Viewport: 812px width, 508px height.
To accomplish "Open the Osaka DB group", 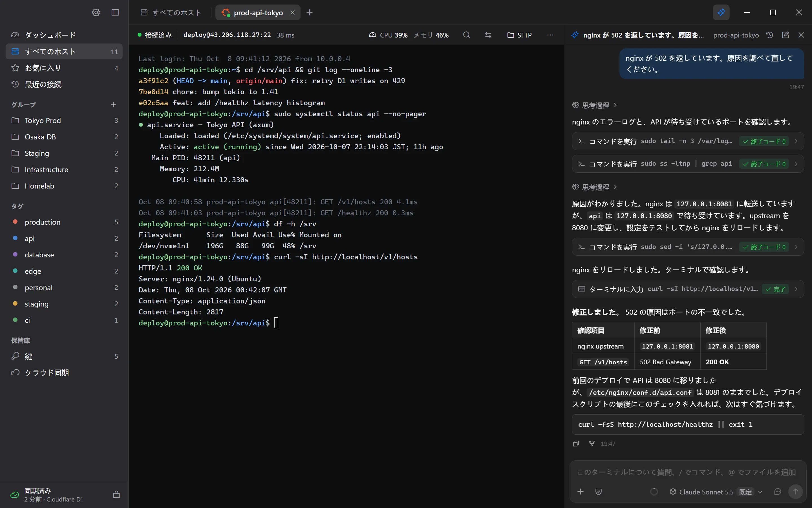I will tap(64, 137).
